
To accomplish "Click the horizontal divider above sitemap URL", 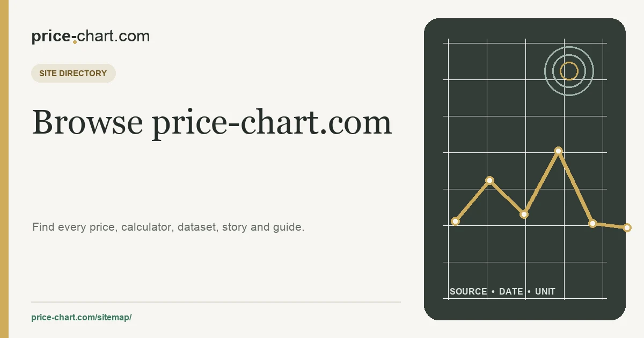I will click(x=216, y=302).
